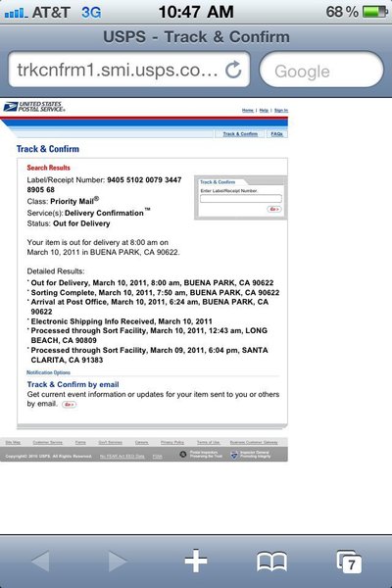The image size is (392, 588).
Task: Select the Track & Confirm tab
Action: click(240, 134)
